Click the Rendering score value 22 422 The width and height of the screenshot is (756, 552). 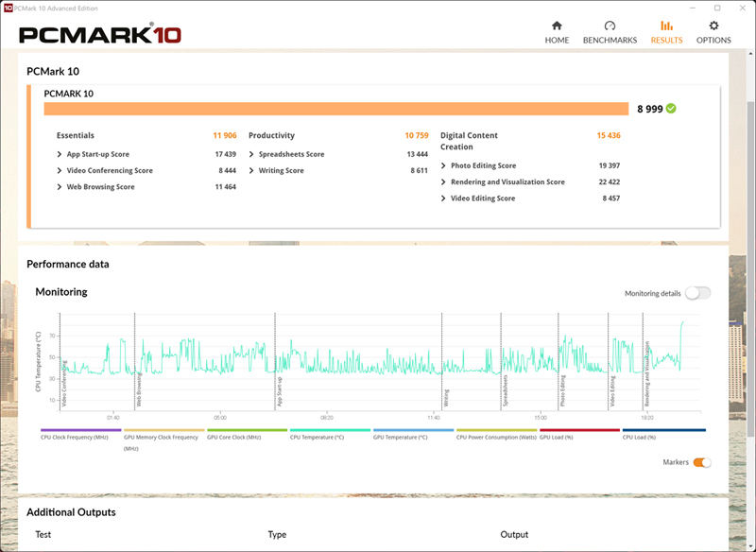(x=610, y=182)
